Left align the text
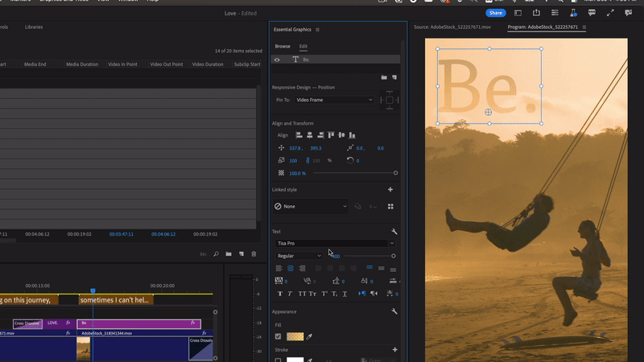Screen dimensions: 644x362 click(279, 269)
